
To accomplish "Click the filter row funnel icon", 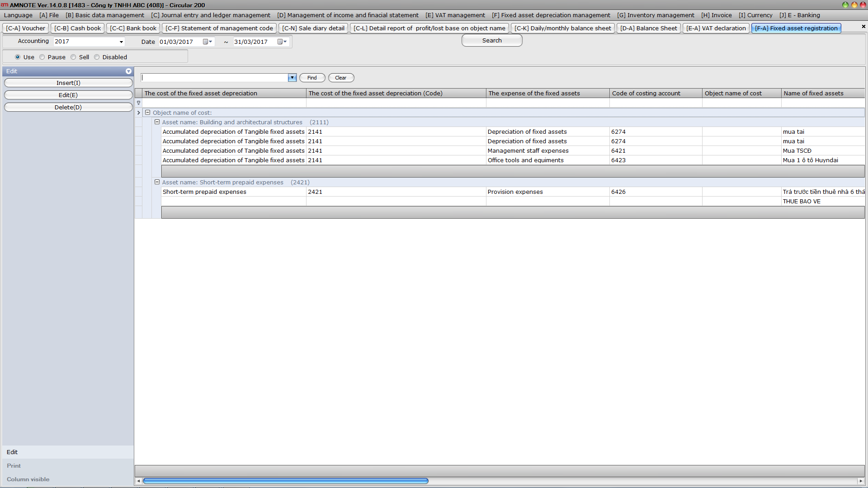I will pyautogui.click(x=139, y=103).
